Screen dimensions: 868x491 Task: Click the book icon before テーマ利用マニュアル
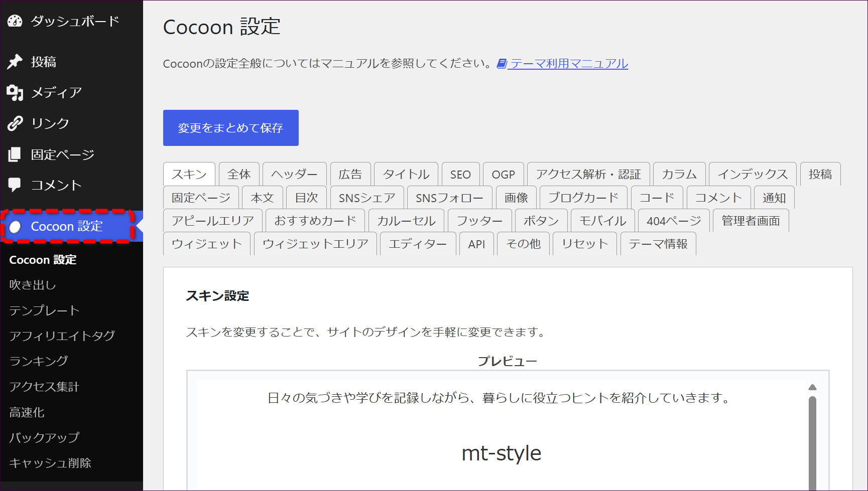tap(502, 64)
